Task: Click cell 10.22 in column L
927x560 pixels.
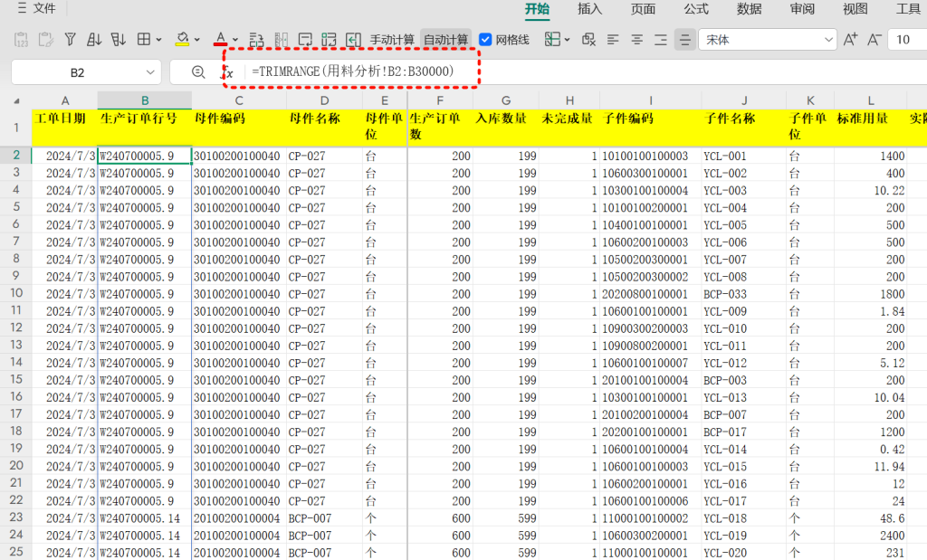Action: tap(870, 190)
